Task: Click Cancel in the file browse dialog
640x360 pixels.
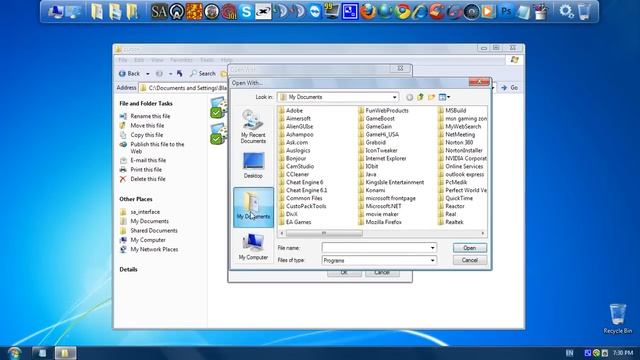Action: pos(469,260)
